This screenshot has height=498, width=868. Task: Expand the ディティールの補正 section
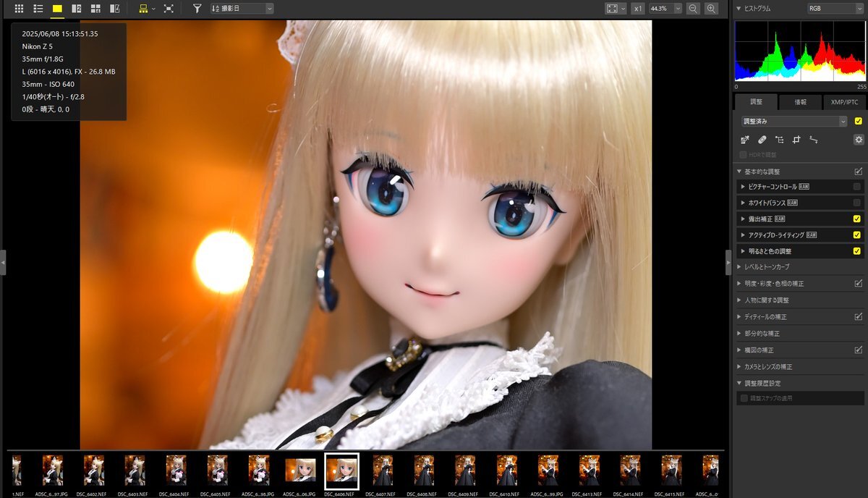pyautogui.click(x=739, y=317)
